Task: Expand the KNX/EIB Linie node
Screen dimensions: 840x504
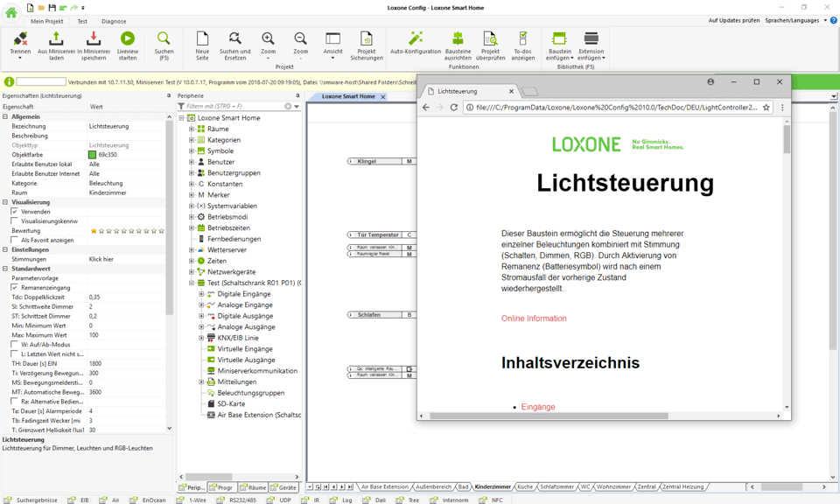Action: click(x=201, y=338)
